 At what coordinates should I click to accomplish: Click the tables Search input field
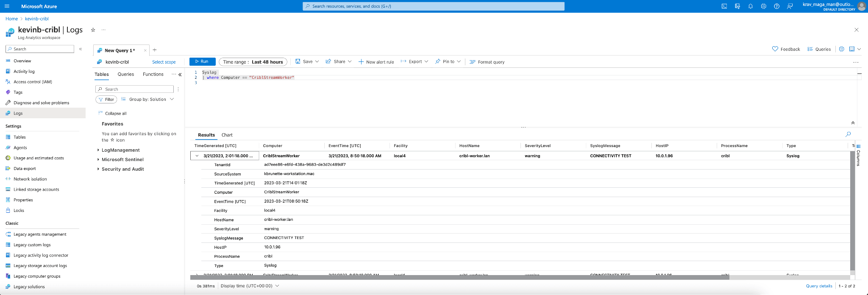click(135, 89)
